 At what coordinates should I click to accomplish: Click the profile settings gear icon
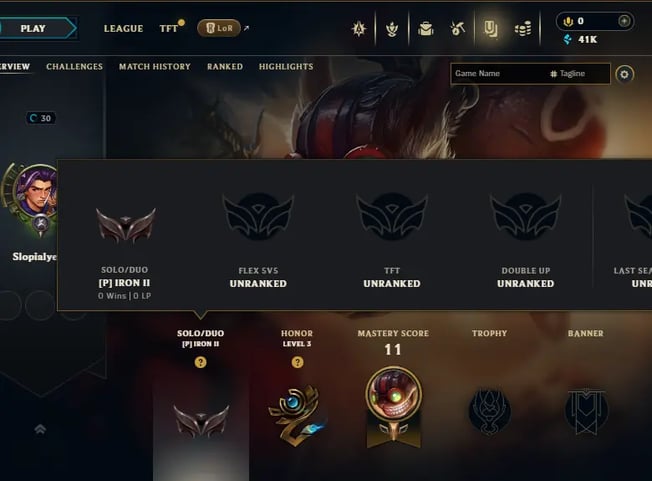tap(624, 74)
